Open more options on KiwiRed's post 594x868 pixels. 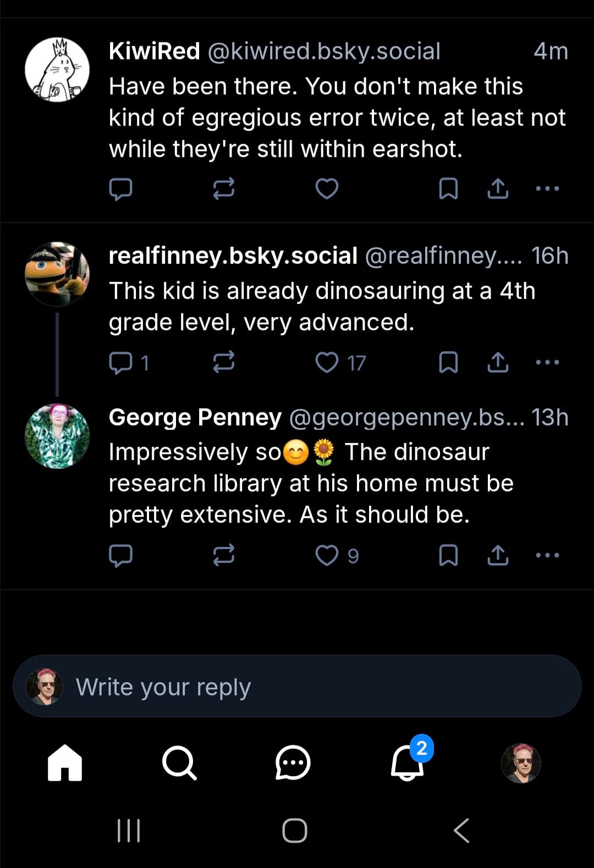[x=547, y=189]
